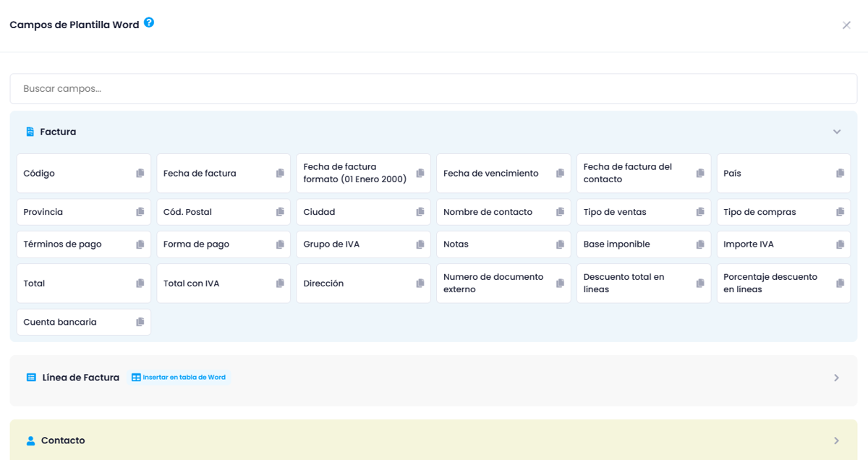The image size is (868, 460).
Task: Copy the Fecha de factura field
Action: 280,174
